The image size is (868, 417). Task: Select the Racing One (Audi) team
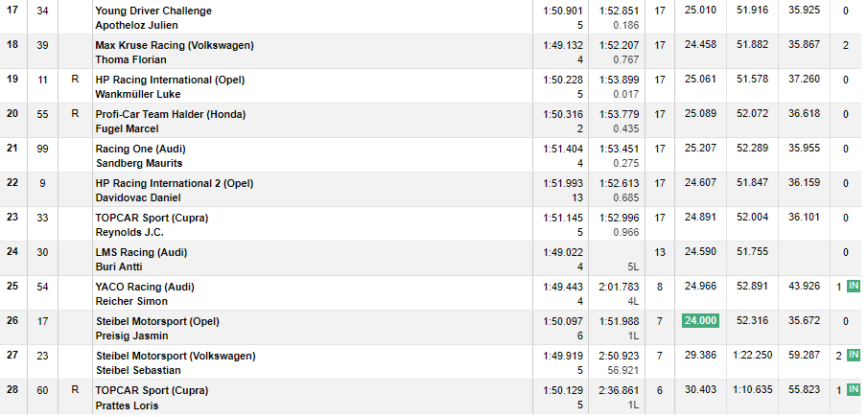tap(141, 149)
